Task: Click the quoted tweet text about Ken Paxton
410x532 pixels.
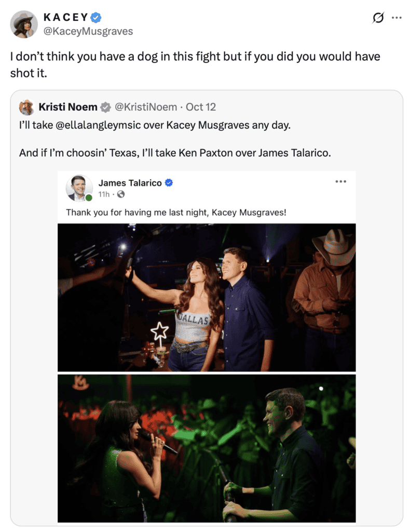Action: point(175,153)
